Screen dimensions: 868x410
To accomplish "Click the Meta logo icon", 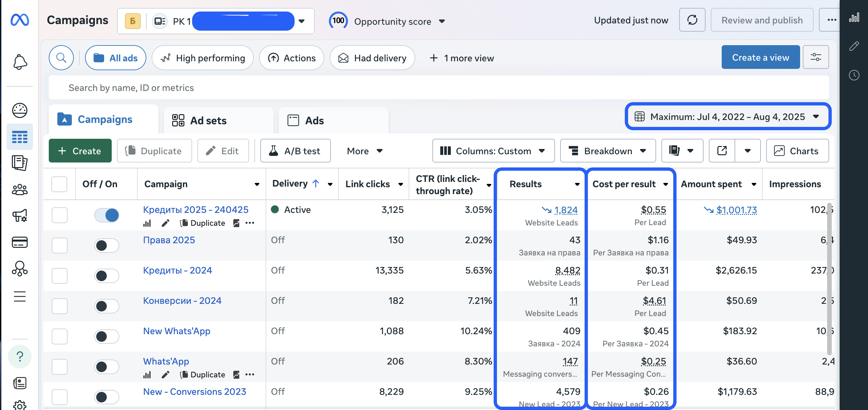I will pyautogui.click(x=19, y=20).
